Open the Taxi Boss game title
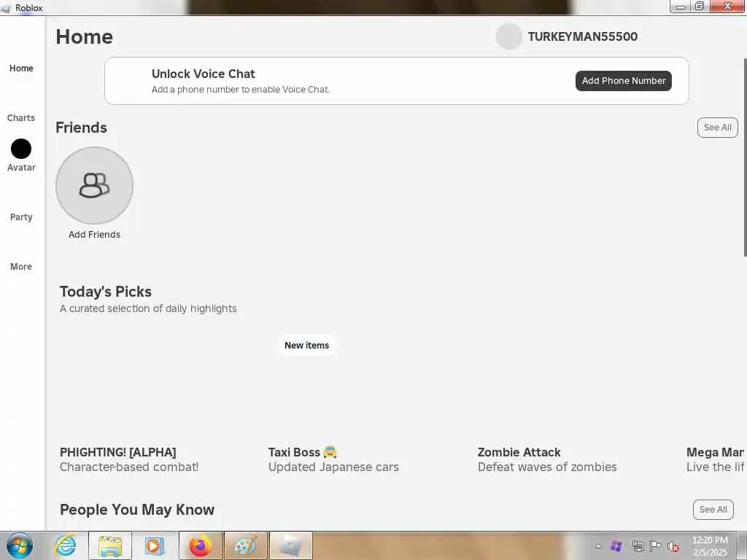Screen dimensions: 747x560 point(303,452)
